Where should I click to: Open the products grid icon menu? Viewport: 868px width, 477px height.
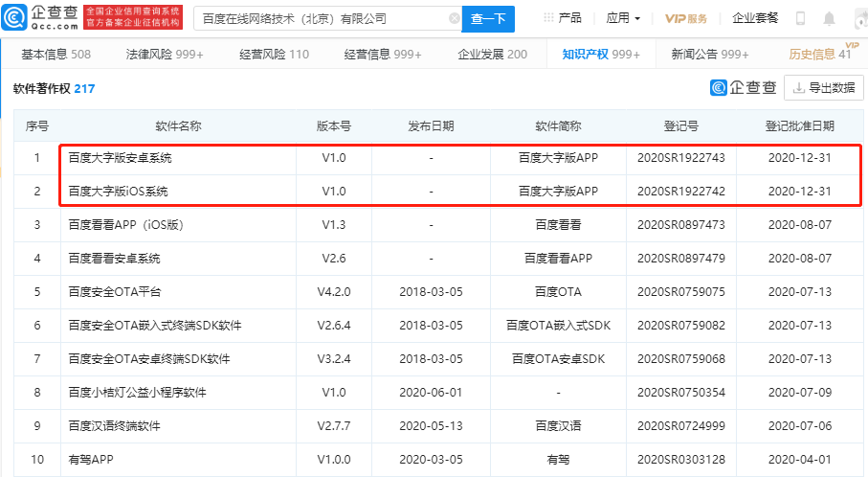click(548, 18)
